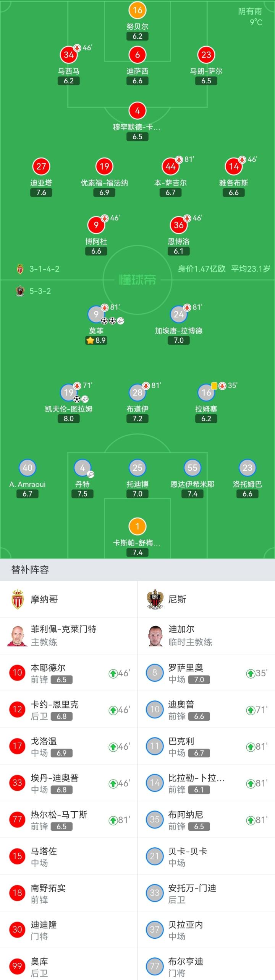Screen dimensions: 275x980
Task: Open 热尔松-马丁斯 substitute entry
Action: click(x=69, y=820)
